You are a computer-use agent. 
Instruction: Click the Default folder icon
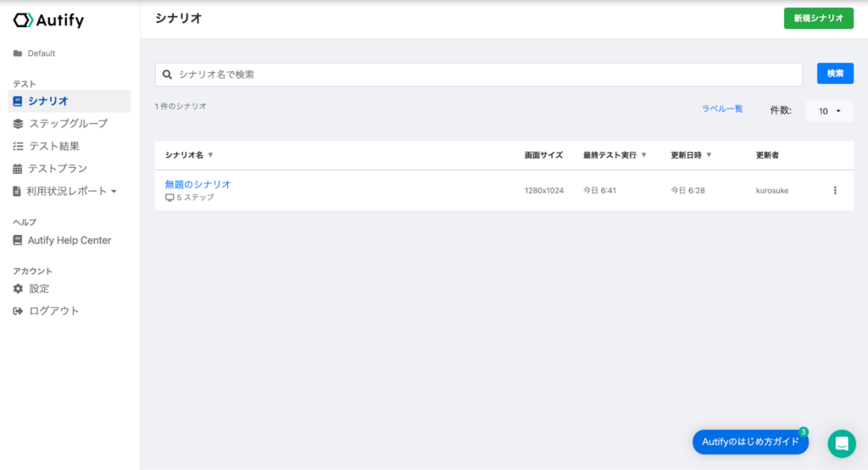[18, 53]
